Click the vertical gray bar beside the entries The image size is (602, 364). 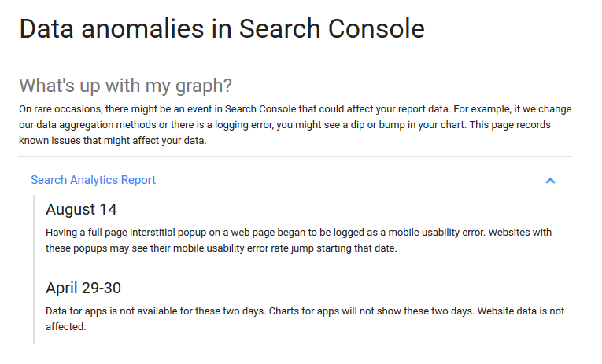click(x=35, y=269)
